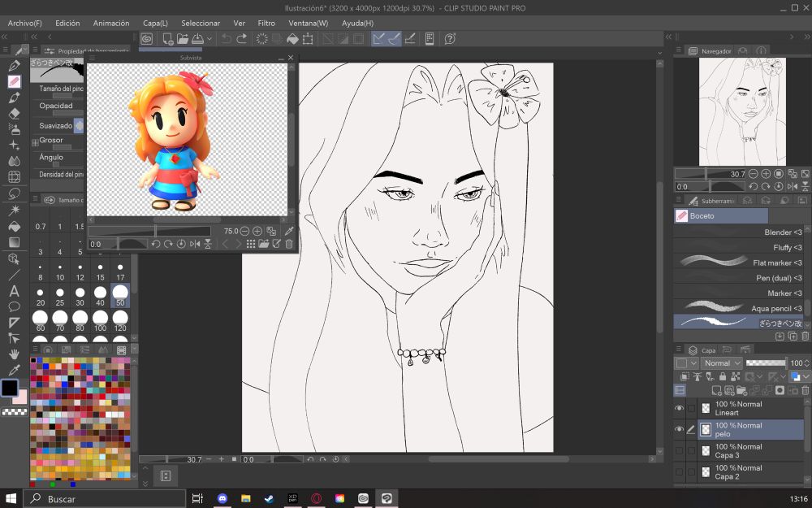Toggle the second-column checkbox for Capa 3
812x508 pixels.
pos(691,451)
